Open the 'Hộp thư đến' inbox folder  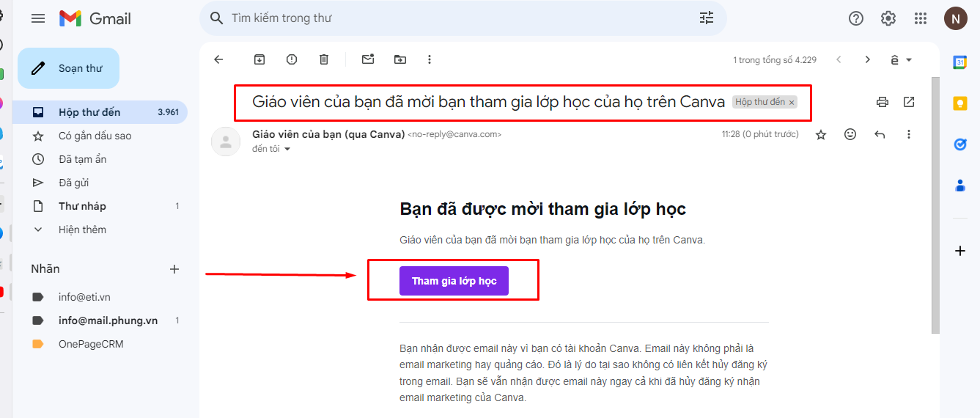tap(100, 112)
